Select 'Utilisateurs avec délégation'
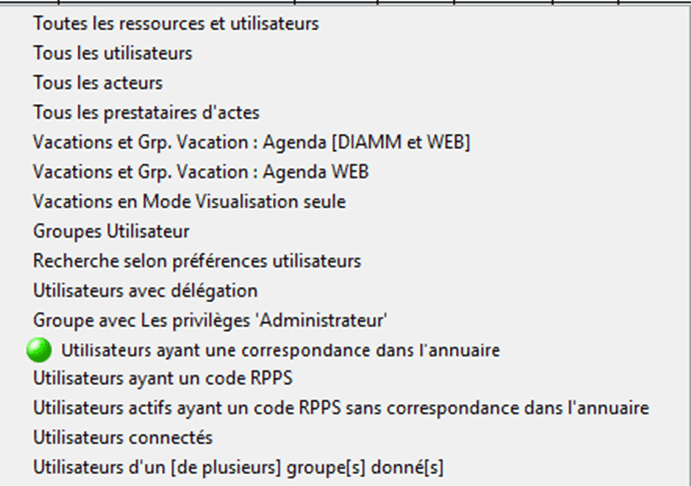The width and height of the screenshot is (691, 486). [x=145, y=291]
